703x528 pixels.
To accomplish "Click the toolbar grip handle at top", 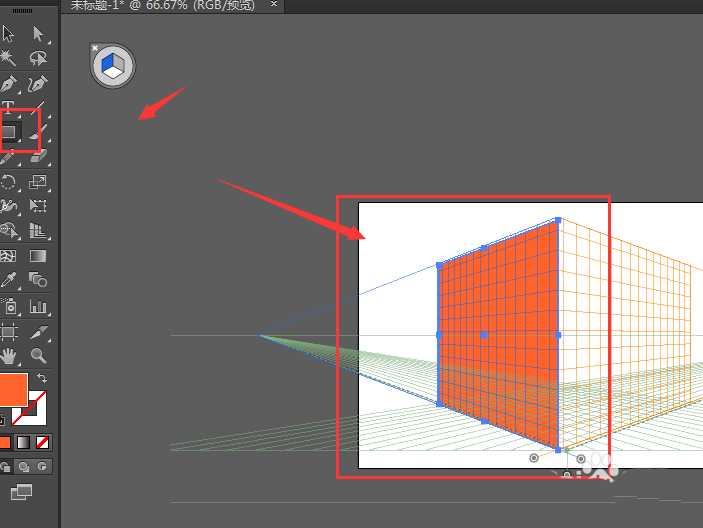I will [22, 10].
